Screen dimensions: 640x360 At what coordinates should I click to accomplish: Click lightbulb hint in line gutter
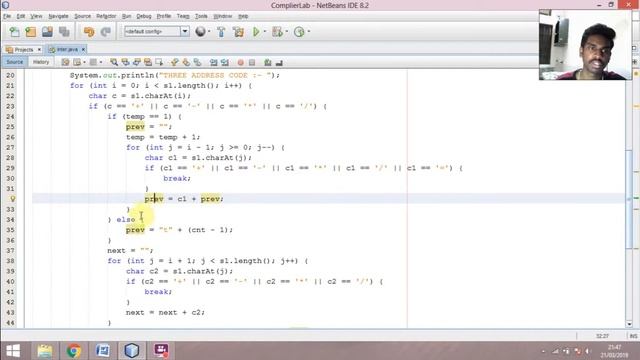[13, 199]
